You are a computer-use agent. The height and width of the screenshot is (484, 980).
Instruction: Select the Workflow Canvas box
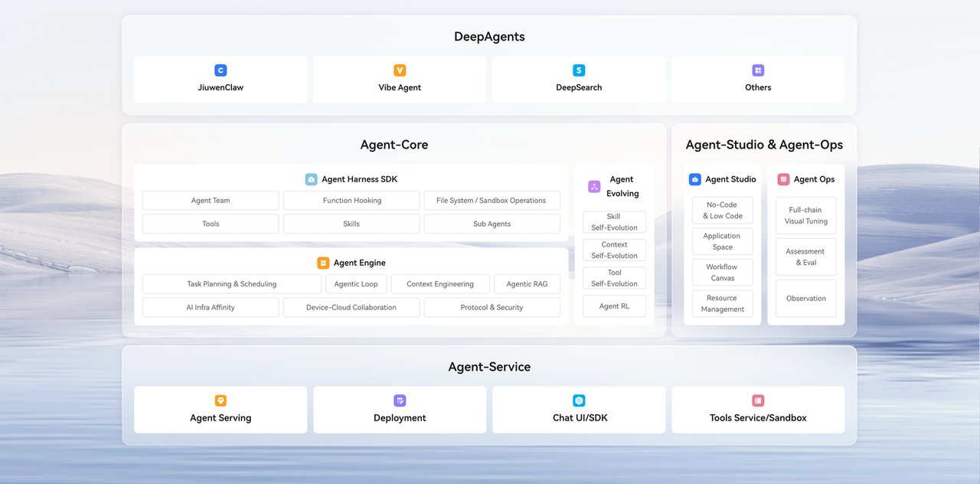[x=722, y=273]
